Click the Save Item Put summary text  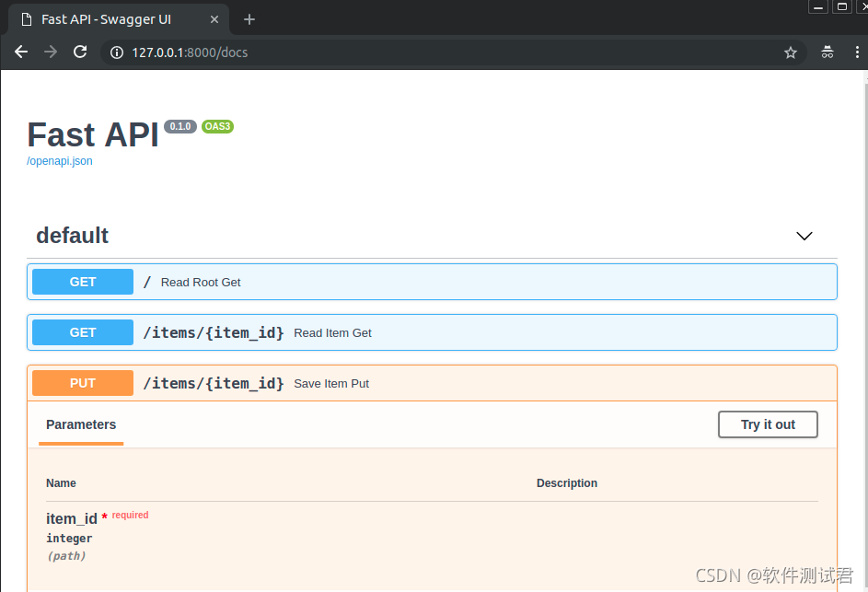point(331,384)
